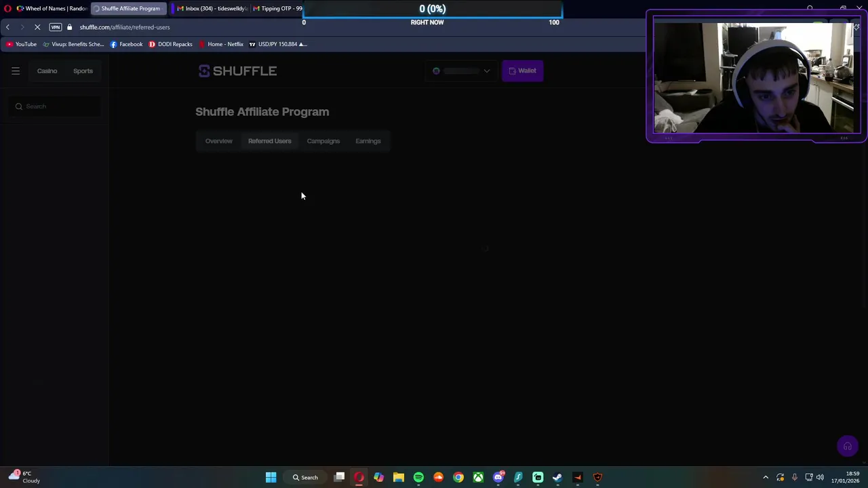Open live support headset chat button

click(847, 446)
